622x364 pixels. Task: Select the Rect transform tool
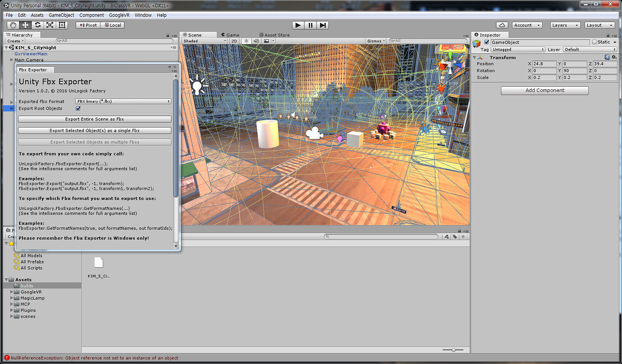pos(62,25)
